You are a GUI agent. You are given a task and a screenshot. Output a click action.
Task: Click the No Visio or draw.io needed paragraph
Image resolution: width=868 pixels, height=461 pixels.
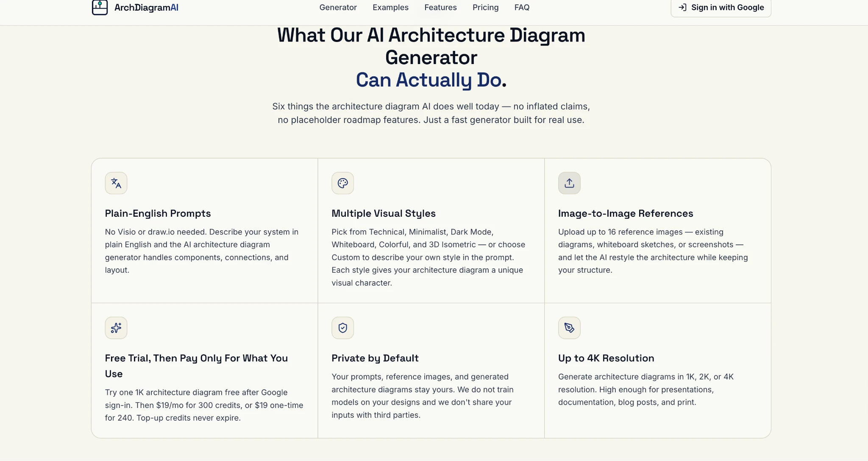tap(202, 251)
